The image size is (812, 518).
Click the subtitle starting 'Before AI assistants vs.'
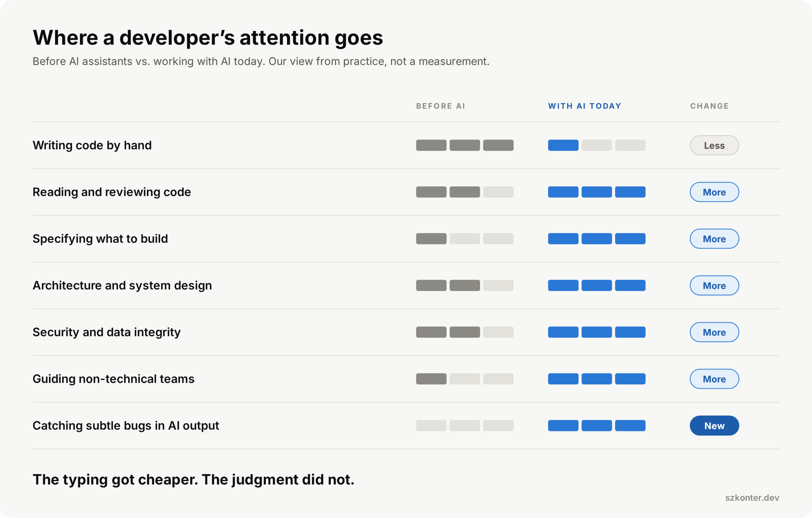pyautogui.click(x=261, y=62)
